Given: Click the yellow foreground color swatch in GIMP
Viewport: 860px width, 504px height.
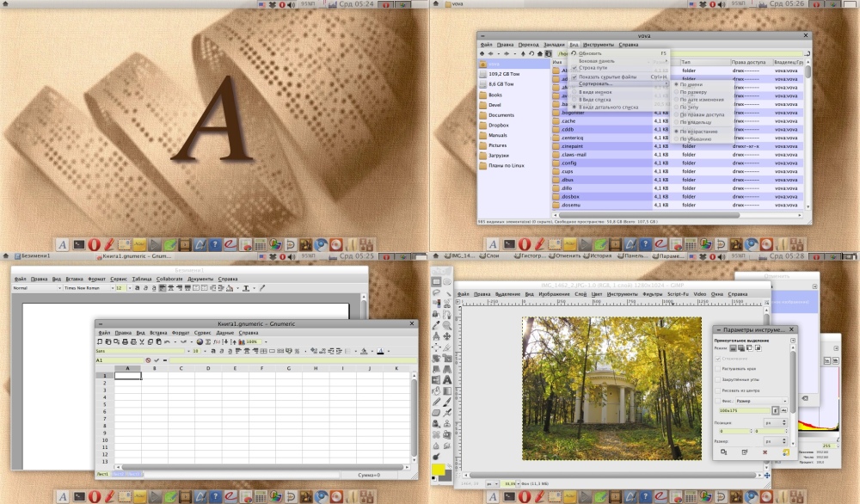Looking at the screenshot, I should 438,470.
